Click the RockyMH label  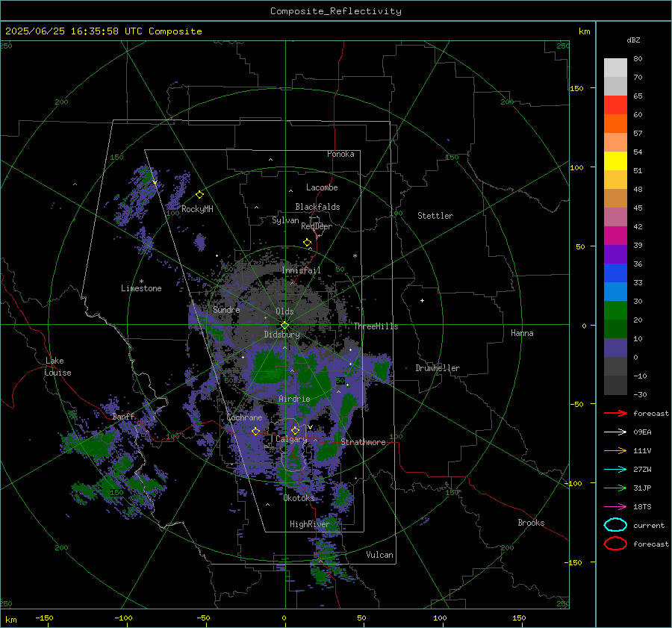point(197,209)
